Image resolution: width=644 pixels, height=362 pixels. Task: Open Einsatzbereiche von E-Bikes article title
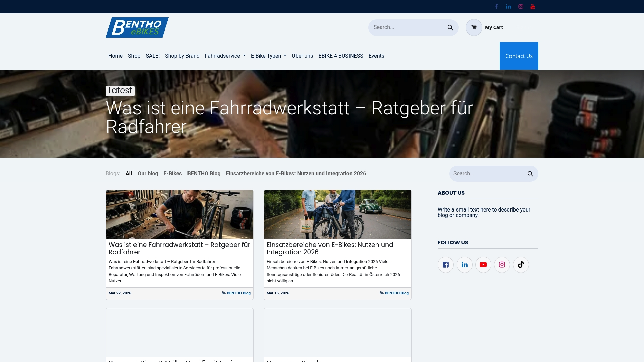(x=330, y=248)
